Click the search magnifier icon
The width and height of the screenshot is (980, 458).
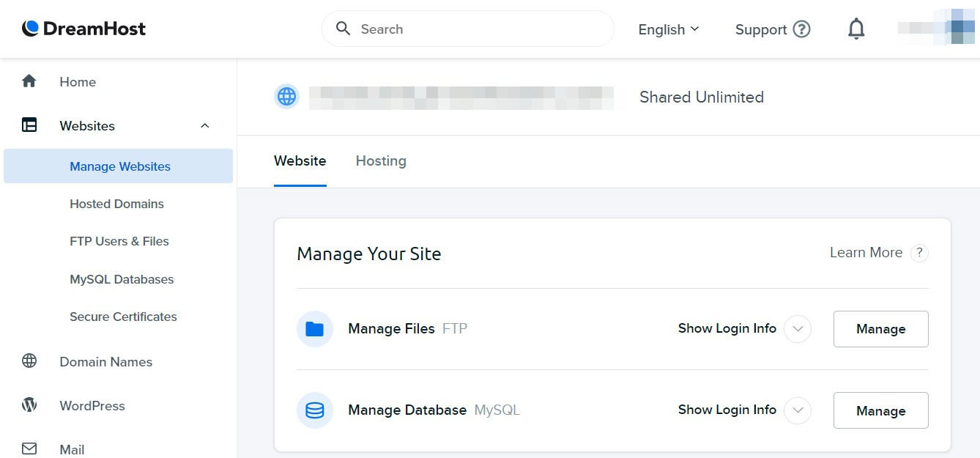pos(343,29)
